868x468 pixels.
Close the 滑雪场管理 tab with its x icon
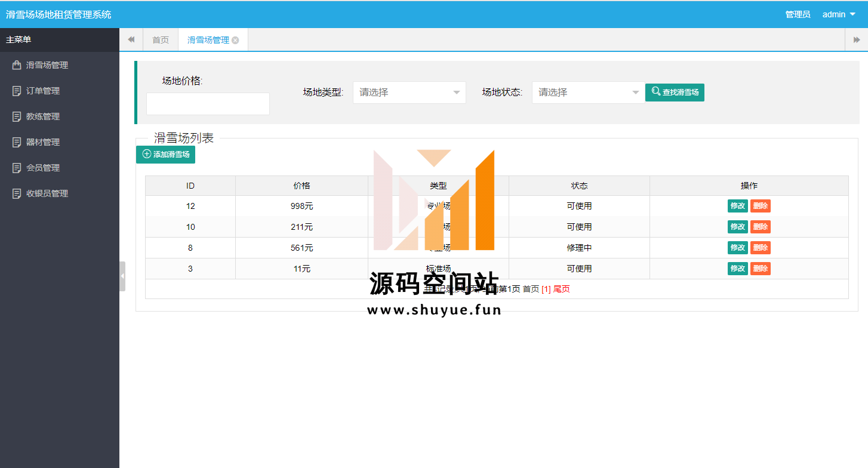(x=235, y=41)
